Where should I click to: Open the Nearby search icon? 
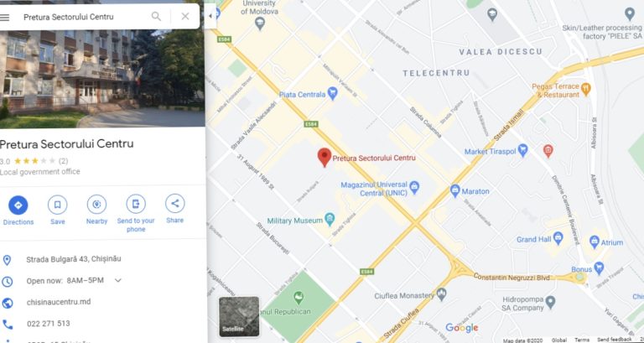pos(96,204)
